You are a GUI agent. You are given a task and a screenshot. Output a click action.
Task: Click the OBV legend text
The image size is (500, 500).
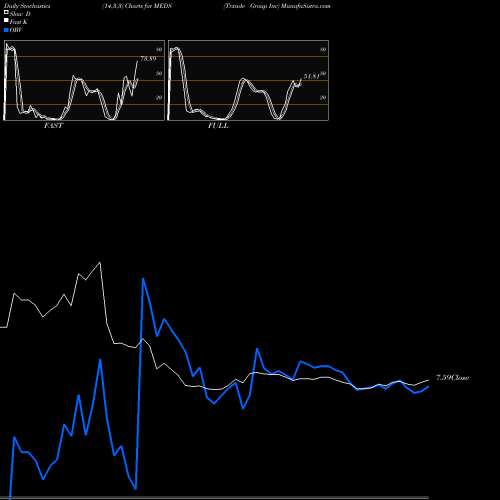16,30
